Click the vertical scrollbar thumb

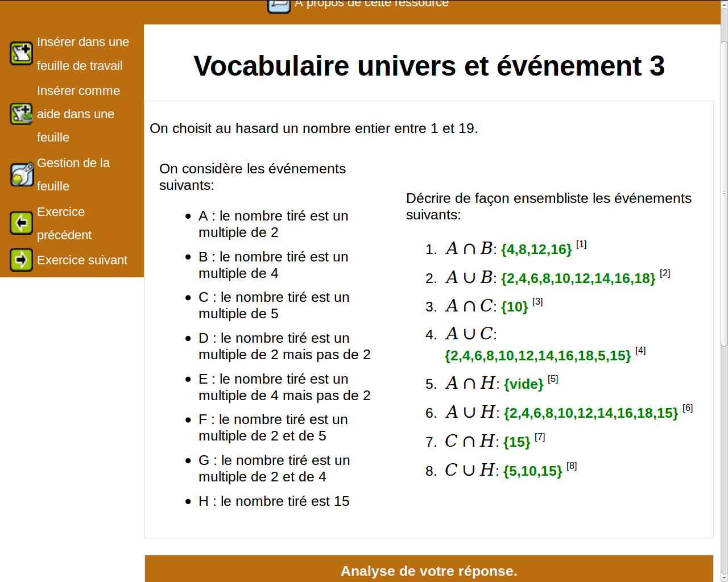tap(724, 193)
